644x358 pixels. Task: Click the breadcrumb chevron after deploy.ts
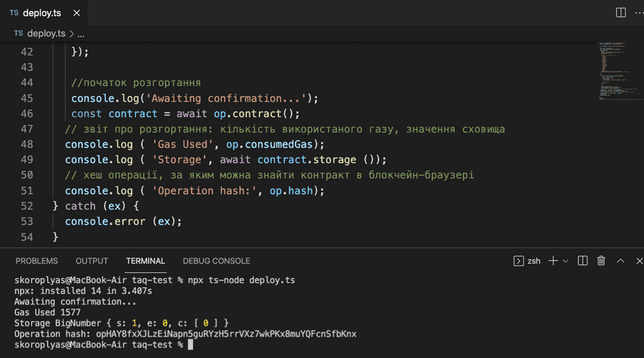pos(71,34)
